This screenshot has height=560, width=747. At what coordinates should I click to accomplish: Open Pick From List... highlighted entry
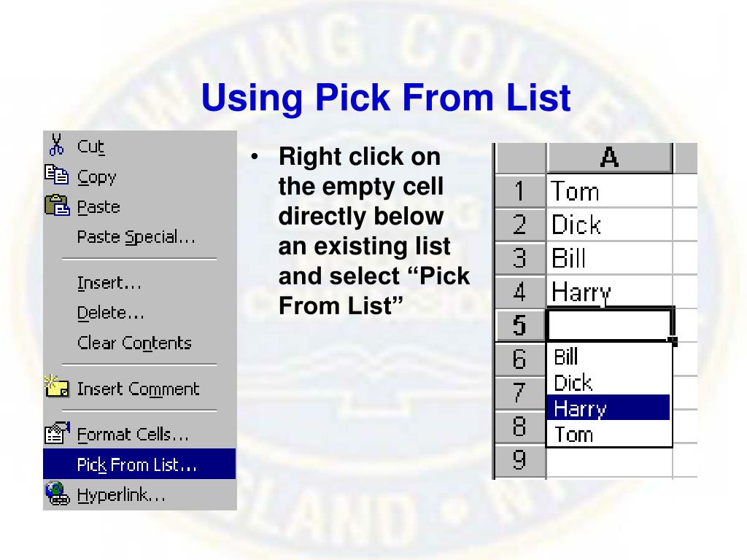[139, 464]
